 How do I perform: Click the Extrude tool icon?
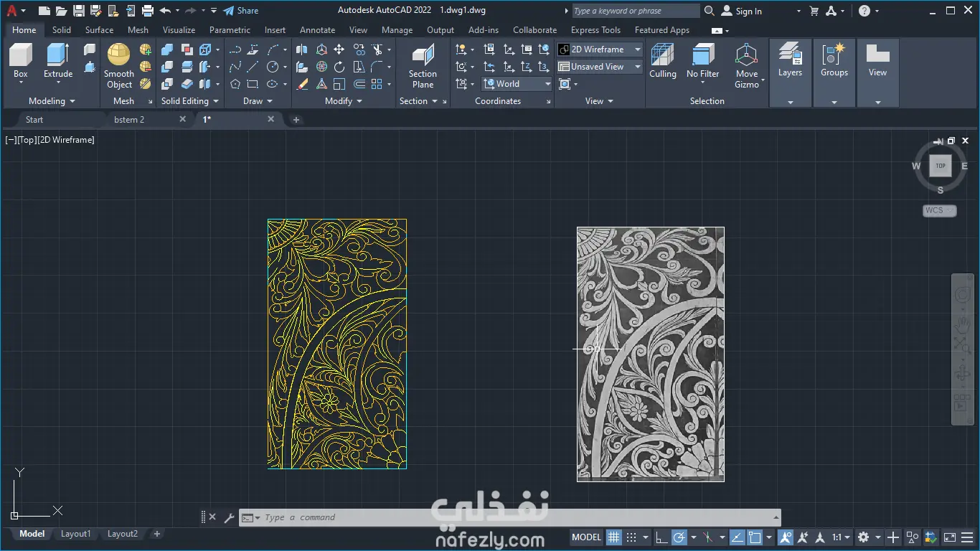(58, 55)
